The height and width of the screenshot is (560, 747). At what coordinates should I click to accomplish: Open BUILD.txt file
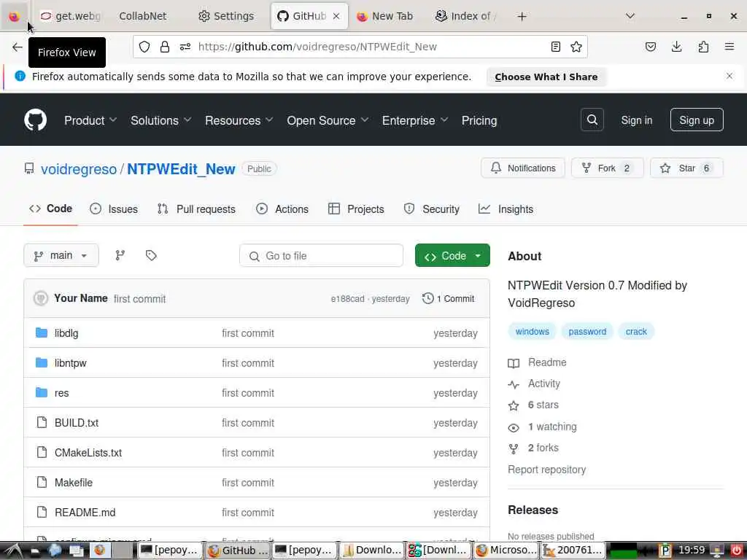[x=76, y=423]
